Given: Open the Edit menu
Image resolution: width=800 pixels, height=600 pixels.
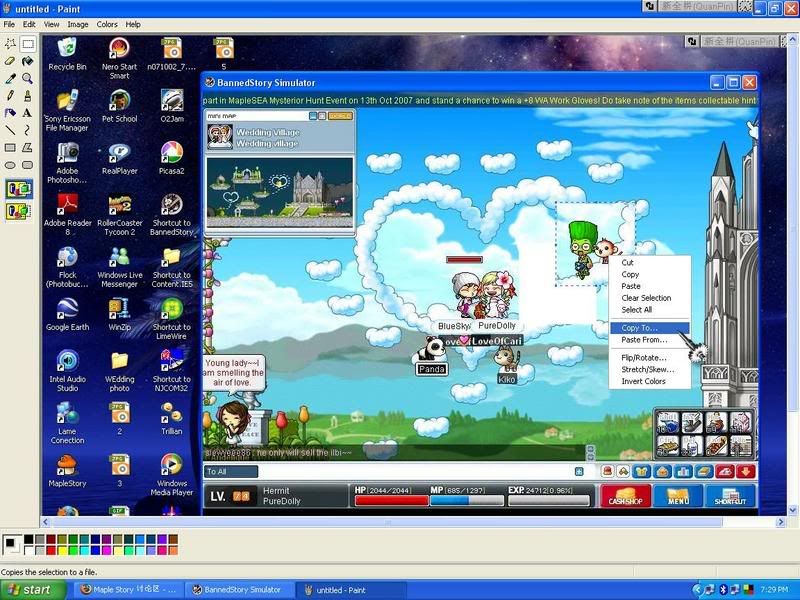Looking at the screenshot, I should (29, 24).
